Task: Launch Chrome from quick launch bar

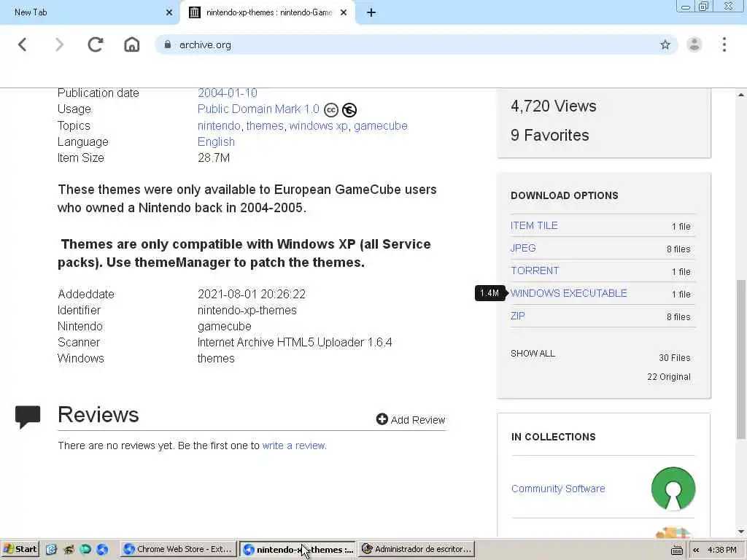Action: [x=102, y=550]
